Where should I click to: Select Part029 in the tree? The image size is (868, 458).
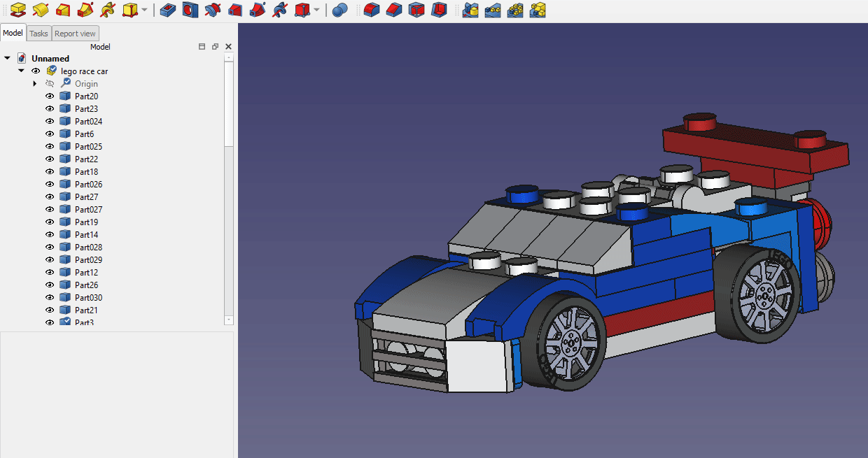[88, 260]
